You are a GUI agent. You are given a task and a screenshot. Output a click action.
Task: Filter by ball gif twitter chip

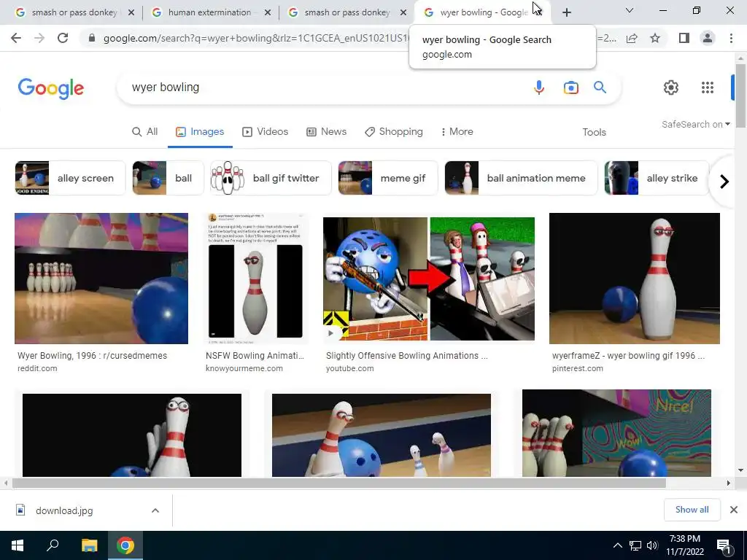pyautogui.click(x=271, y=178)
